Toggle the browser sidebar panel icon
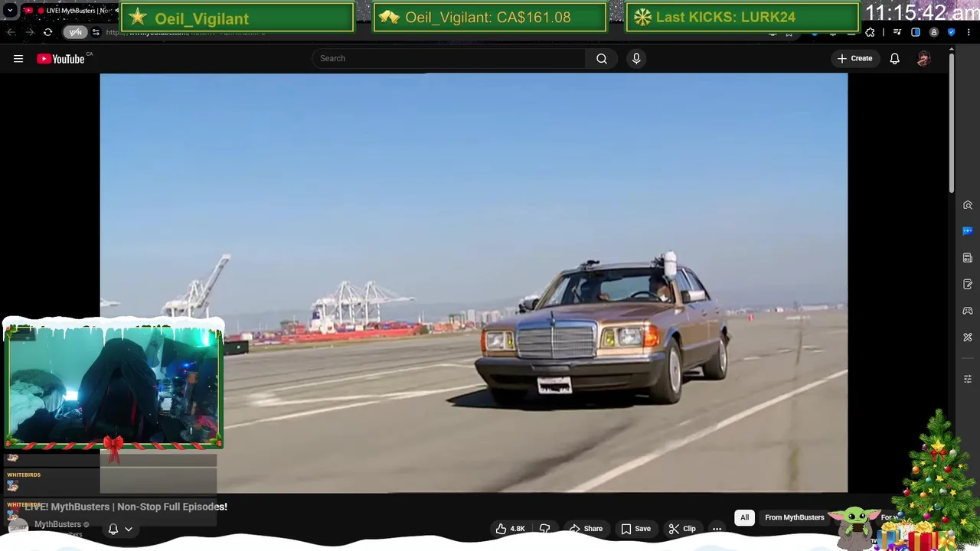The image size is (980, 551). tap(916, 32)
